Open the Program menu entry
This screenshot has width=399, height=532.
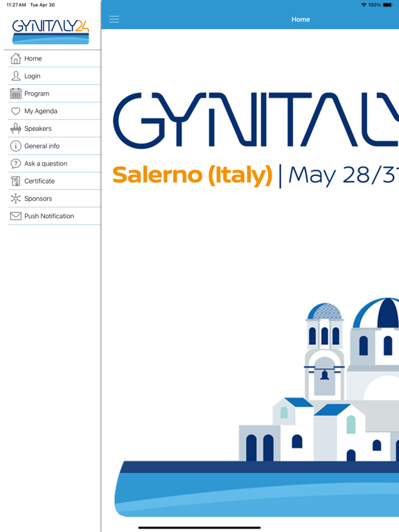click(x=37, y=94)
